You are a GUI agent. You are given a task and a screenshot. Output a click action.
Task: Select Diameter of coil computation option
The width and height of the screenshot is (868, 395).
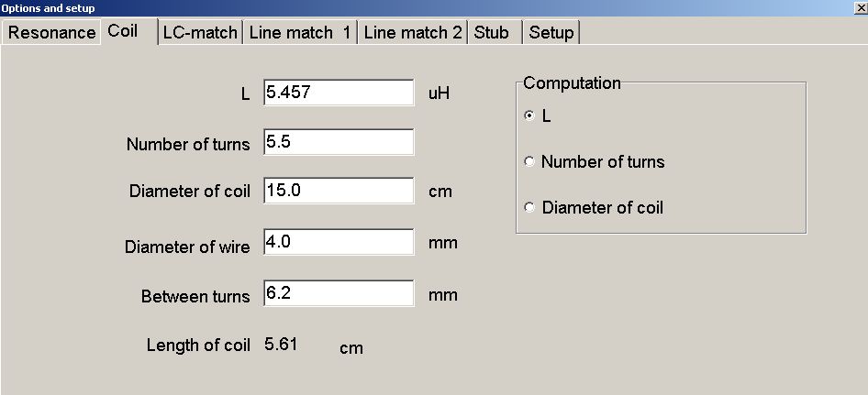(x=529, y=207)
